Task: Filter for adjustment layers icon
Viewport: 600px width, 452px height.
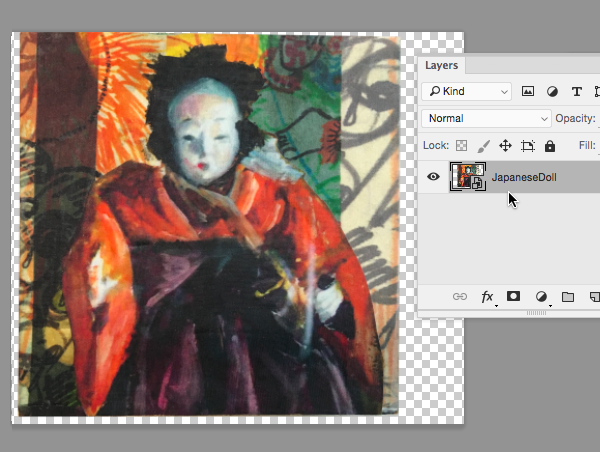Action: point(552,91)
